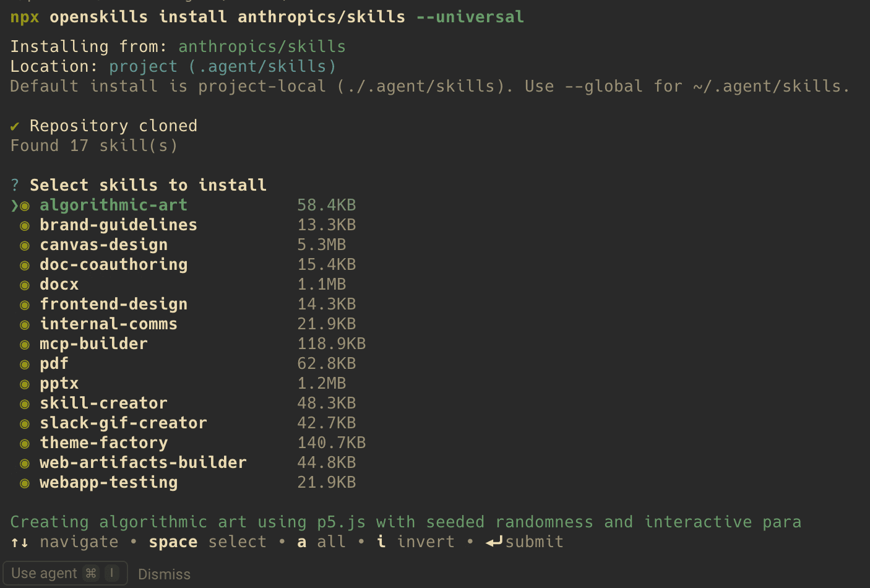
Task: Choose the web-artifacts-builder skill entry
Action: pos(143,463)
